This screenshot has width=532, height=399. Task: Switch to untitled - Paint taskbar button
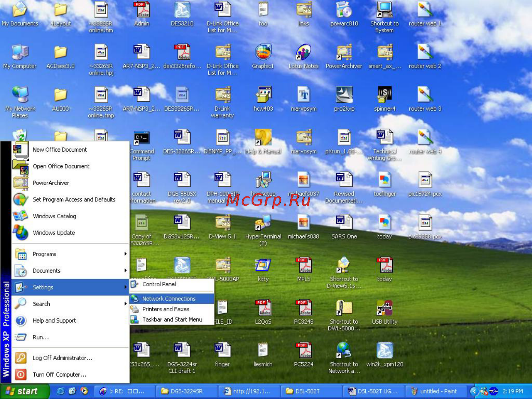[436, 391]
